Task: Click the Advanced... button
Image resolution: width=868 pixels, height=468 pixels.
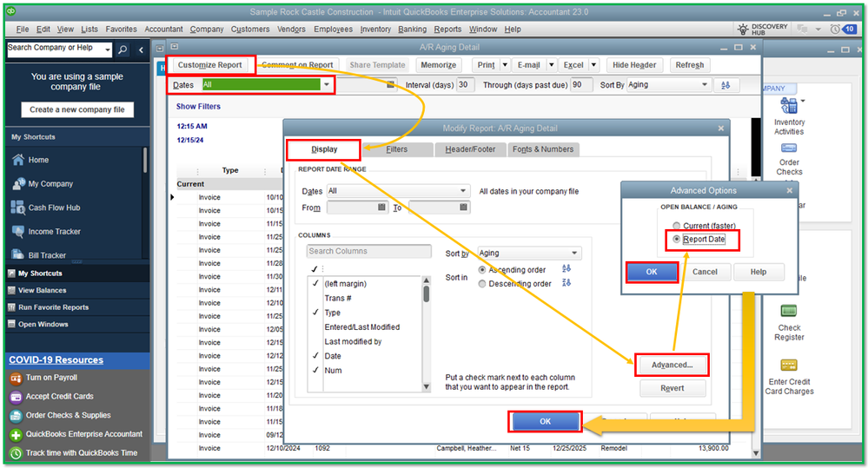Action: [x=672, y=365]
